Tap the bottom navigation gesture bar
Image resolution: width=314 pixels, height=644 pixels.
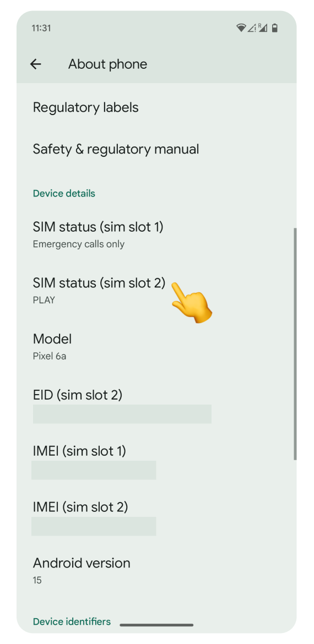point(156,625)
